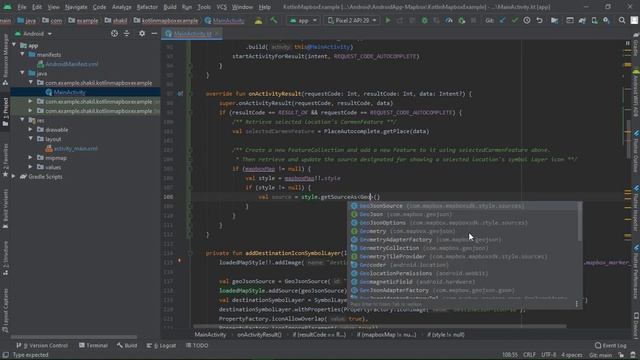The width and height of the screenshot is (640, 360).
Task: Open the app run configuration dropdown
Action: click(303, 20)
